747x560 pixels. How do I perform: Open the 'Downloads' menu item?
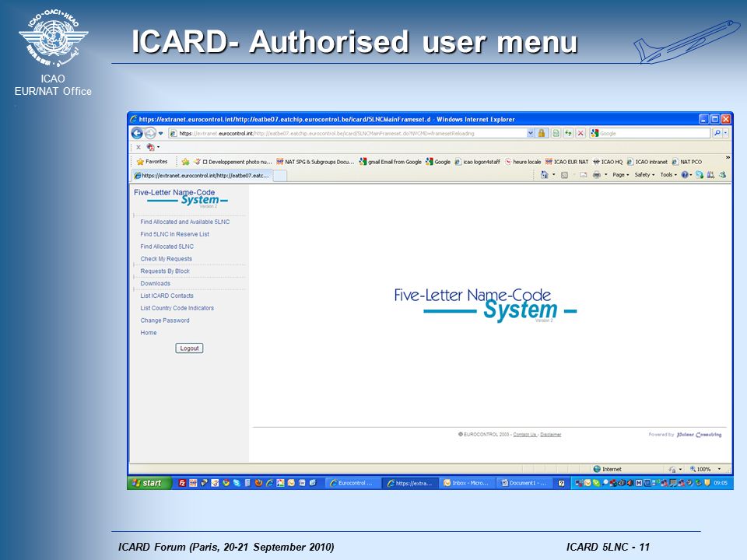(x=156, y=284)
